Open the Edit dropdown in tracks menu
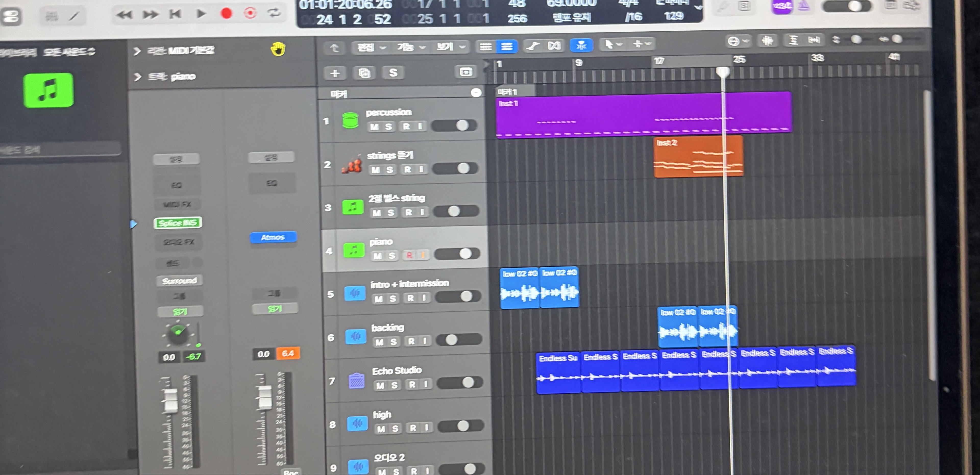 tap(371, 47)
